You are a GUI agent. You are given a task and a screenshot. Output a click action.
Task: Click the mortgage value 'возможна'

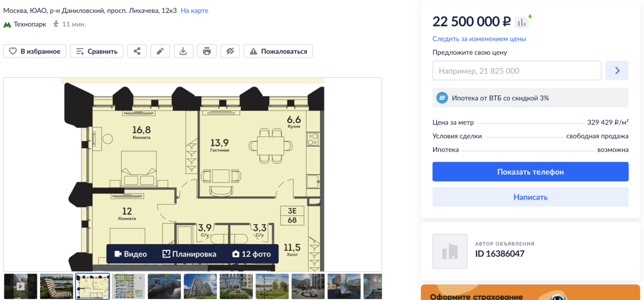[613, 150]
